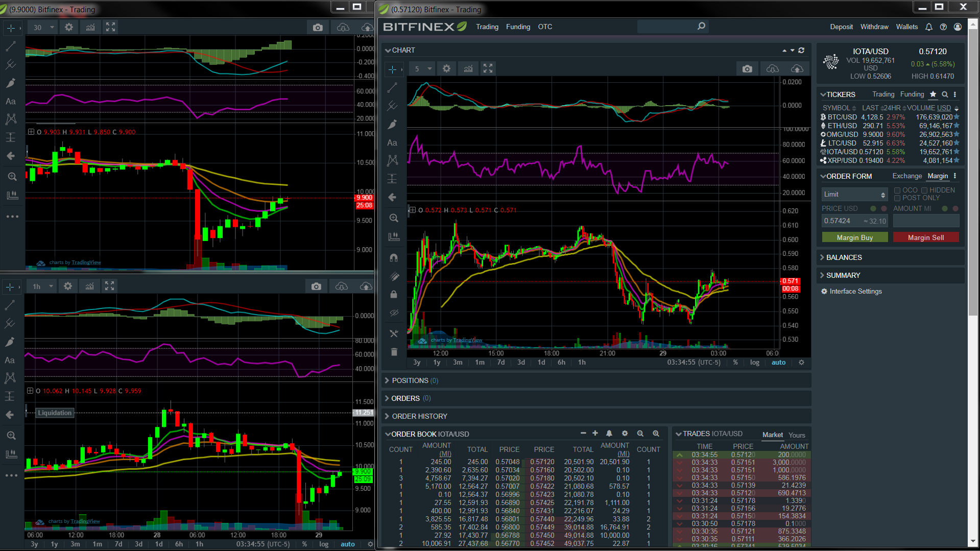The width and height of the screenshot is (980, 551).
Task: Open Interface Settings
Action: pyautogui.click(x=851, y=291)
